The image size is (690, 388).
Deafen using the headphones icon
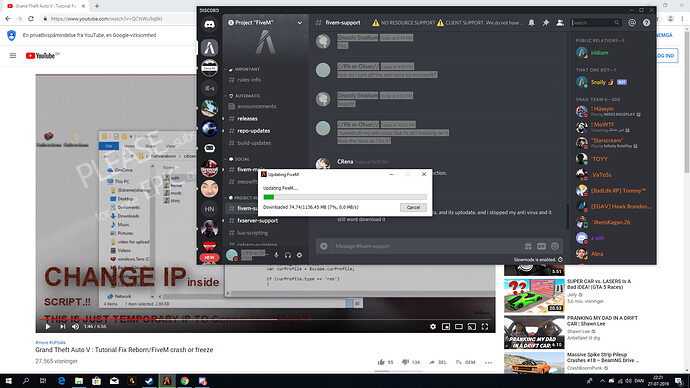[x=288, y=255]
